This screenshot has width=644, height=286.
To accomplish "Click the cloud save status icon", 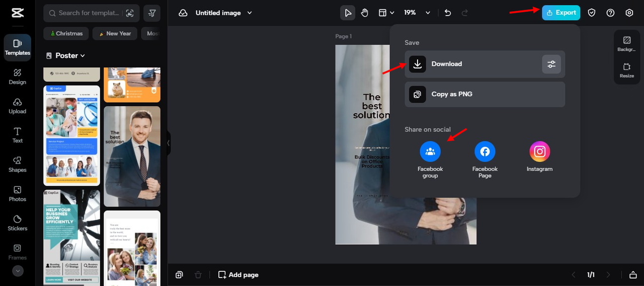I will click(183, 13).
